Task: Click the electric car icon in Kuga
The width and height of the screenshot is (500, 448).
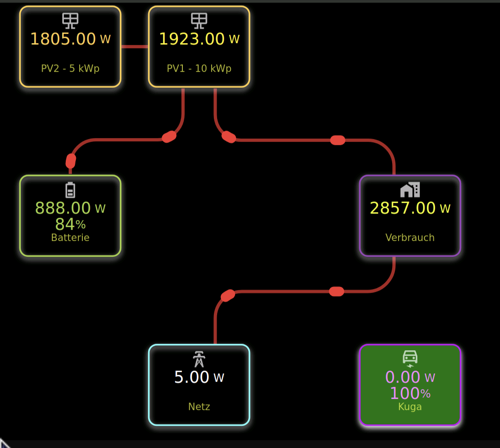Action: (x=410, y=358)
